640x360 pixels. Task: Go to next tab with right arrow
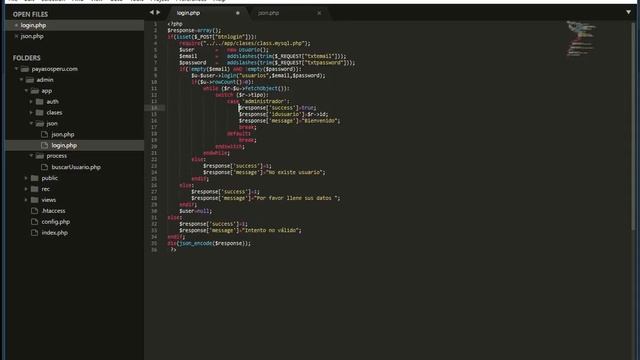pos(158,13)
